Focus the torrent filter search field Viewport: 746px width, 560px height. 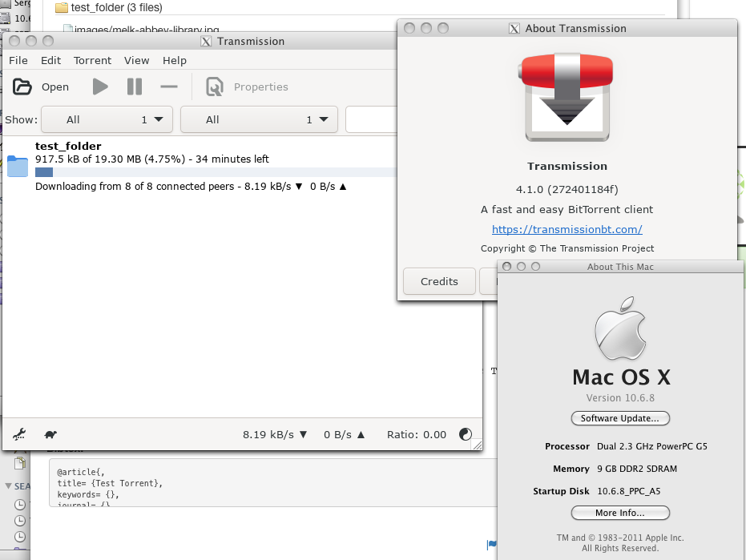pos(372,119)
